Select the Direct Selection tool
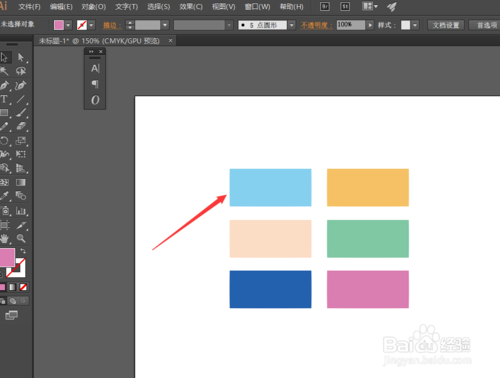The image size is (500, 378). (21, 57)
